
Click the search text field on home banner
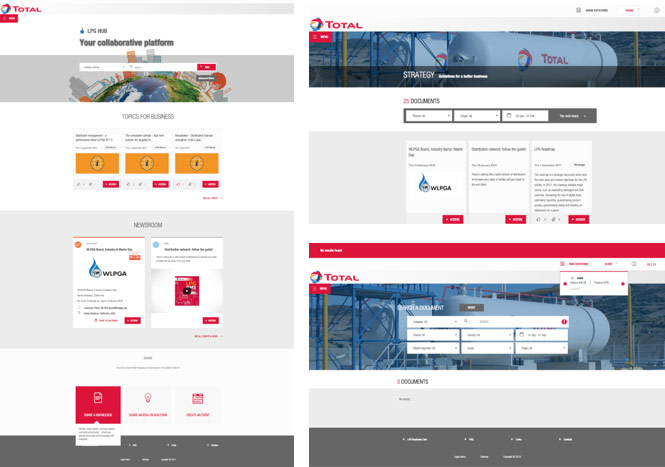tap(160, 67)
